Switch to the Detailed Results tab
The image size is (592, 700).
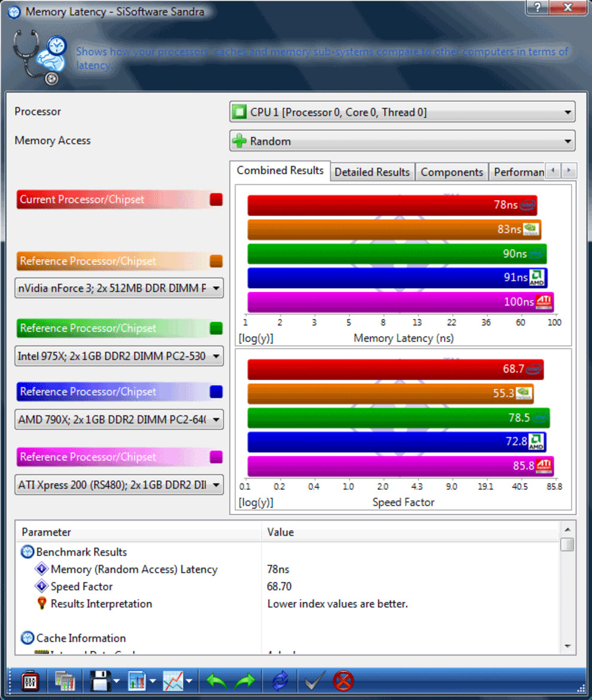[372, 172]
